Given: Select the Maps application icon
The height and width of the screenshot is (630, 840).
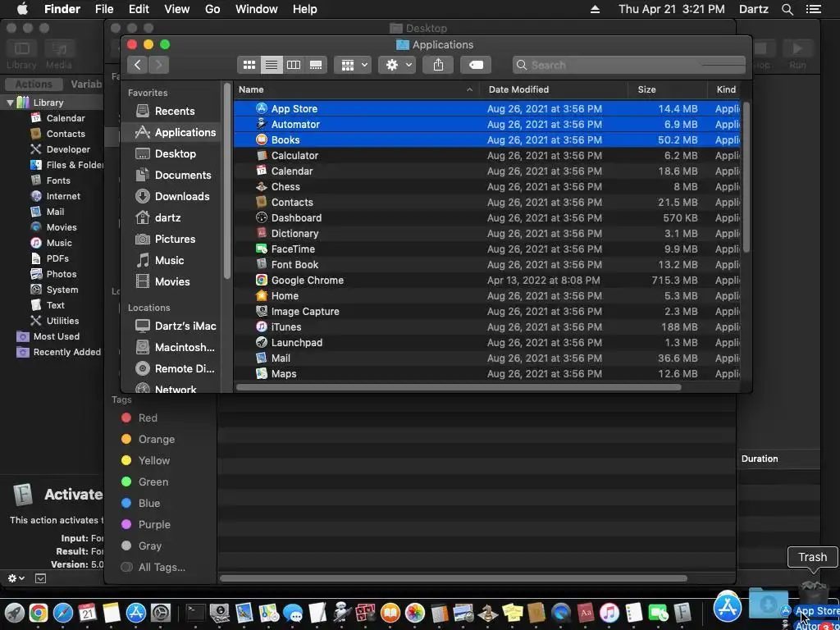Looking at the screenshot, I should 262,373.
